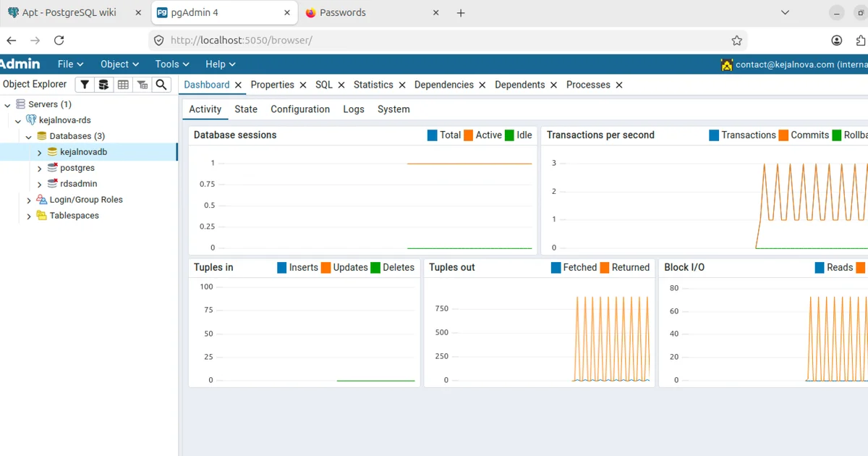Click the orange Active legend swatch
Image resolution: width=868 pixels, height=456 pixels.
coord(469,135)
